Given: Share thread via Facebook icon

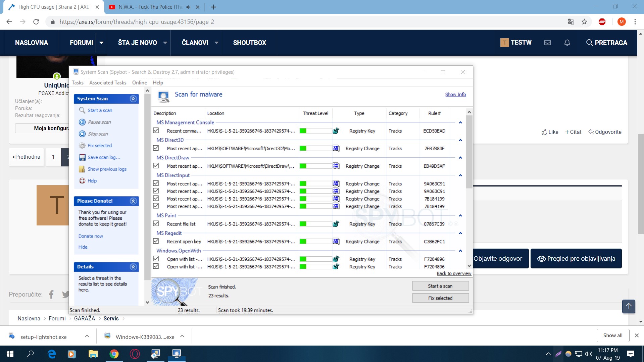Looking at the screenshot, I should [51, 295].
